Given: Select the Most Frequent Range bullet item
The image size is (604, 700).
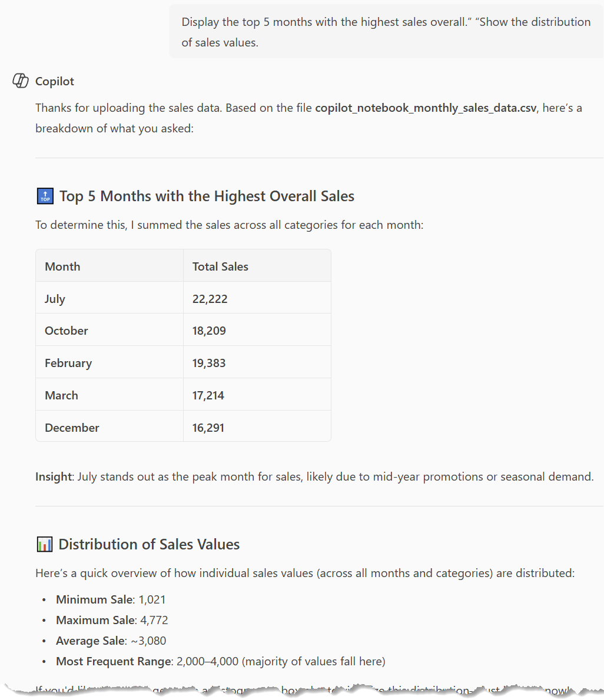Looking at the screenshot, I should pos(220,662).
